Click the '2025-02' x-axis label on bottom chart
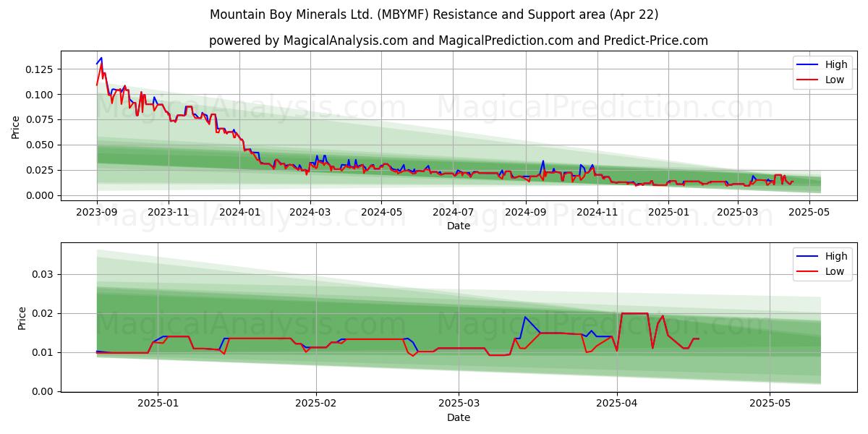 coord(316,404)
